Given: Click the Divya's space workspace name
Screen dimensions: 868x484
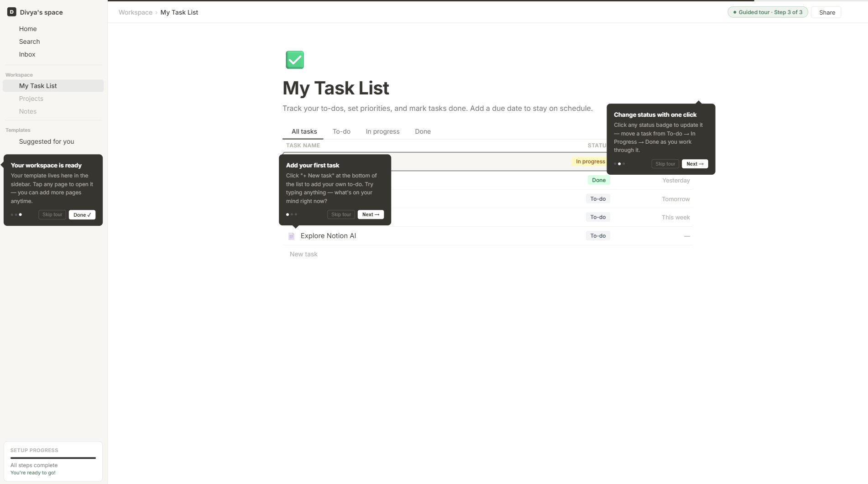Looking at the screenshot, I should pos(42,12).
